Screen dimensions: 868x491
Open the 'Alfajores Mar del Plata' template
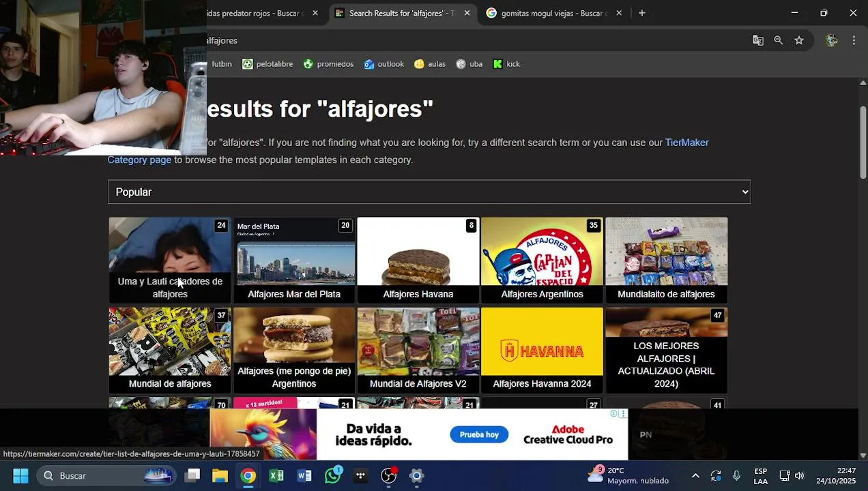[x=294, y=260]
